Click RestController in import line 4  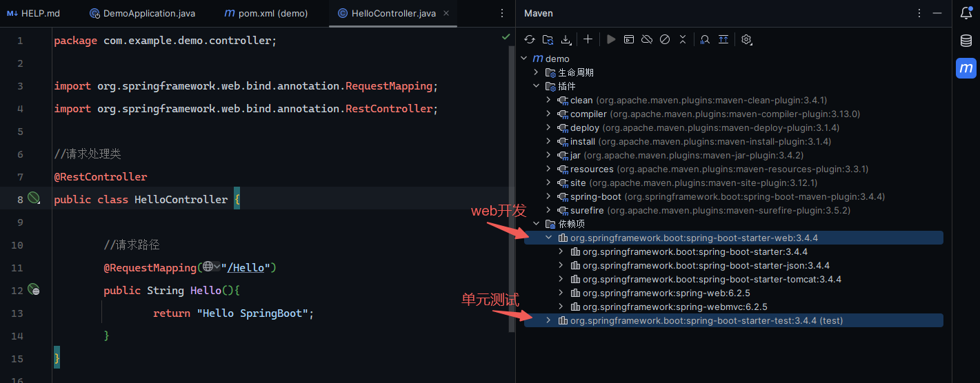389,109
